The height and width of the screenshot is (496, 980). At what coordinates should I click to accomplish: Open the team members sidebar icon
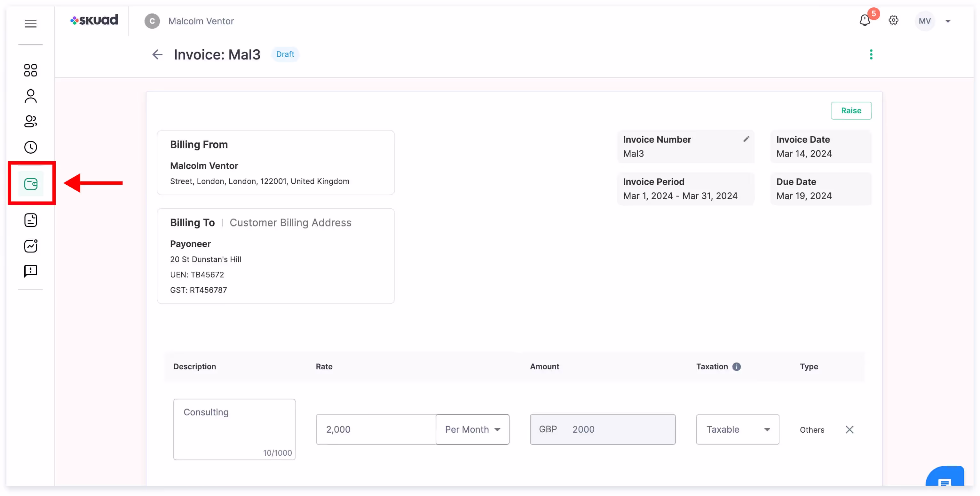click(30, 121)
